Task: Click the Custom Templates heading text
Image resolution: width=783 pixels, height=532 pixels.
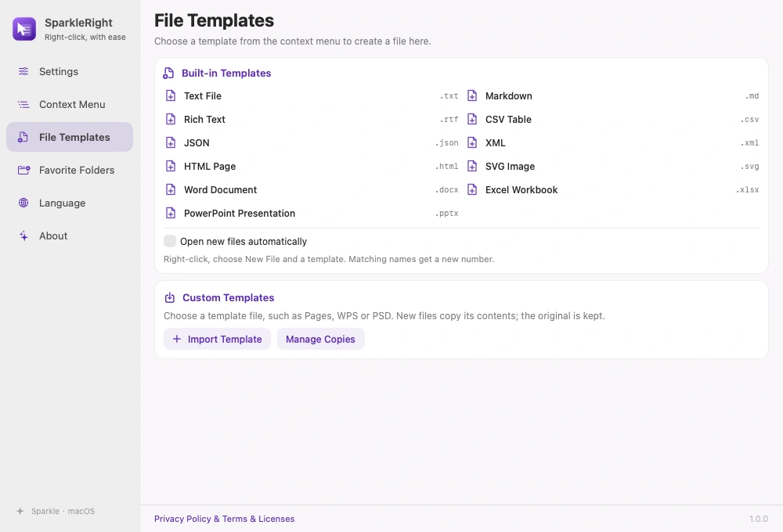Action: 228,297
